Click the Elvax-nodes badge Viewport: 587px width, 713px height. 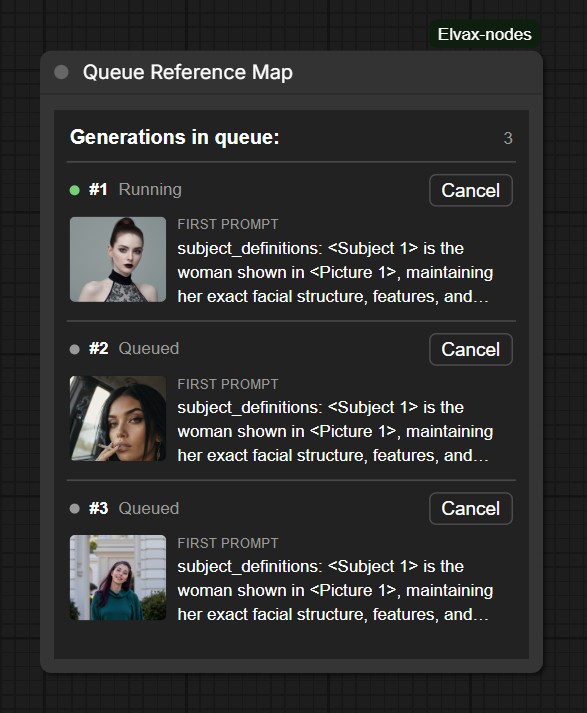click(484, 35)
